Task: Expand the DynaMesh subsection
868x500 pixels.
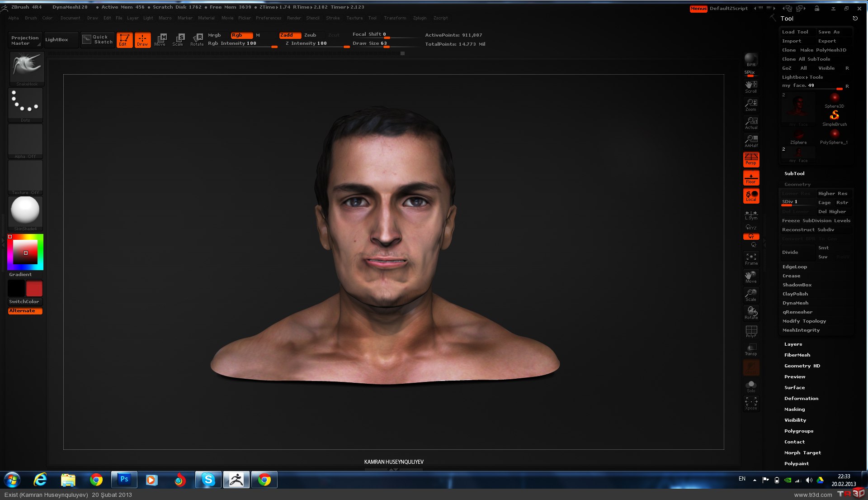Action: (x=796, y=303)
